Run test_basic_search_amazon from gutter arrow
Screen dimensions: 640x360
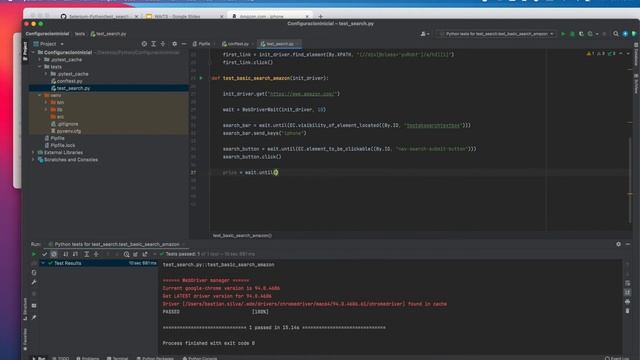pyautogui.click(x=201, y=78)
